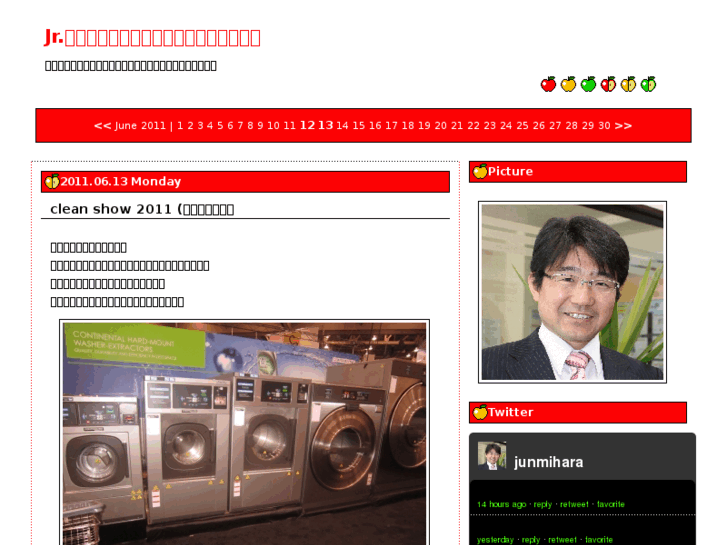Image resolution: width=727 pixels, height=545 pixels.
Task: Select day 18 in the calendar bar
Action: click(x=408, y=126)
